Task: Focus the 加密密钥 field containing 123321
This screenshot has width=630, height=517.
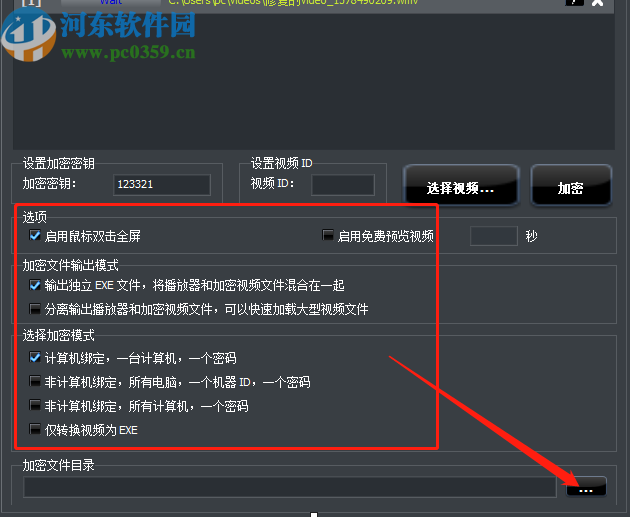Action: click(162, 184)
